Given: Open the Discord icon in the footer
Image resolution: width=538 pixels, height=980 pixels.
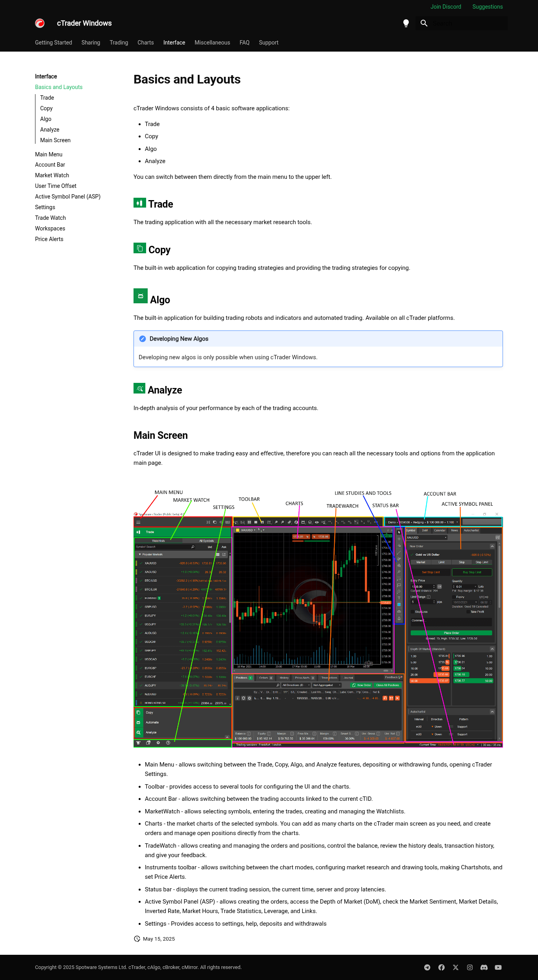Looking at the screenshot, I should [x=484, y=967].
